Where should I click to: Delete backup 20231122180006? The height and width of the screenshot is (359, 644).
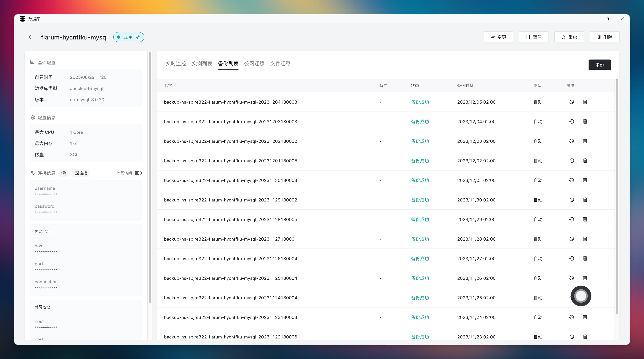[x=585, y=337]
